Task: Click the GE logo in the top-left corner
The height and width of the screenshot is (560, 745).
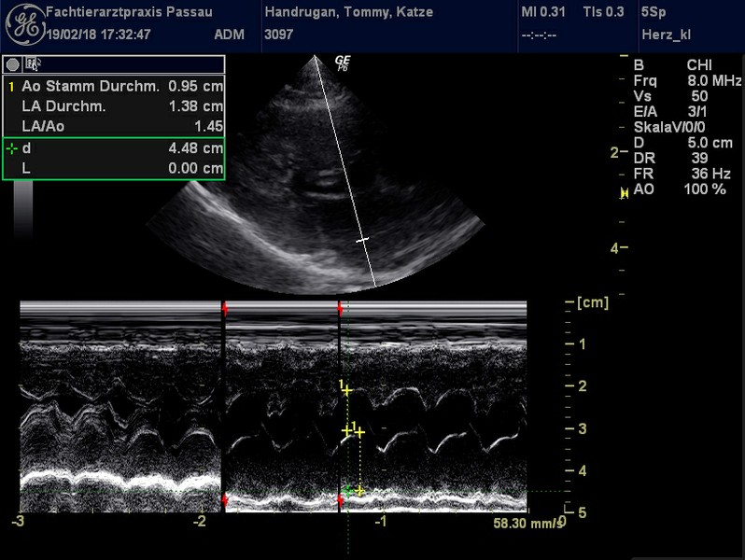Action: (x=25, y=25)
